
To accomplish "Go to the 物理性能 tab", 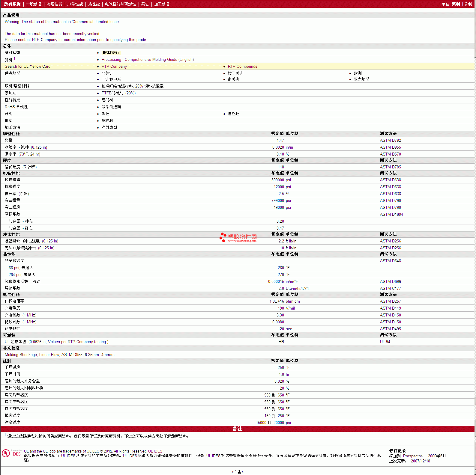I will point(54,4).
